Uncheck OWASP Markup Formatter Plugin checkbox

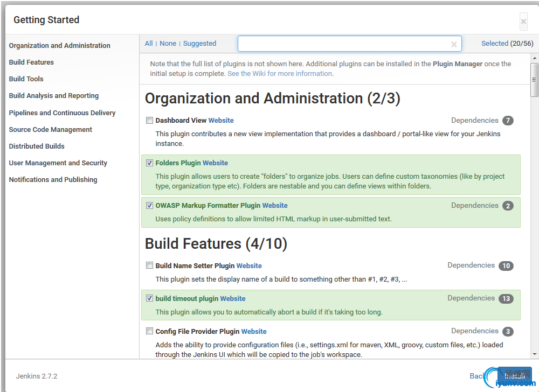point(149,206)
